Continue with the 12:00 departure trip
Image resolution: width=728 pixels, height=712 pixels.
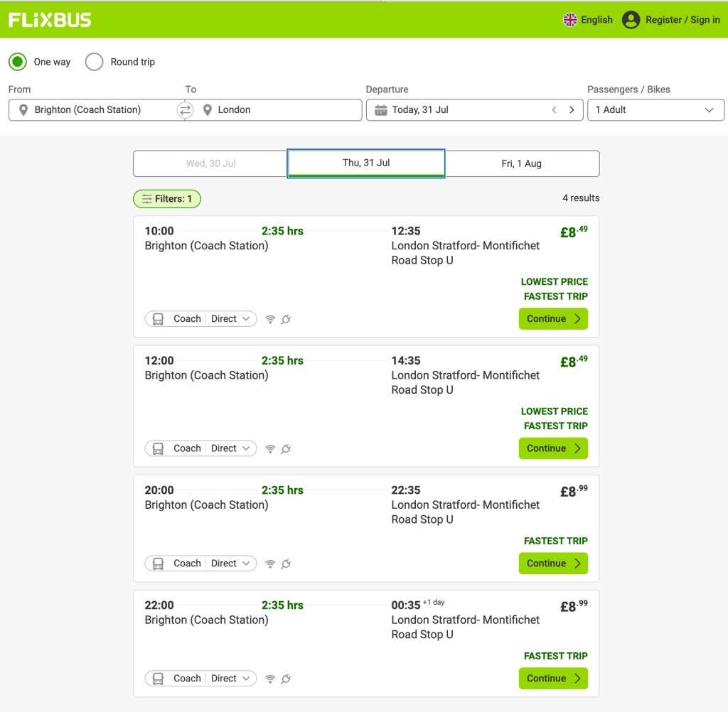(553, 448)
